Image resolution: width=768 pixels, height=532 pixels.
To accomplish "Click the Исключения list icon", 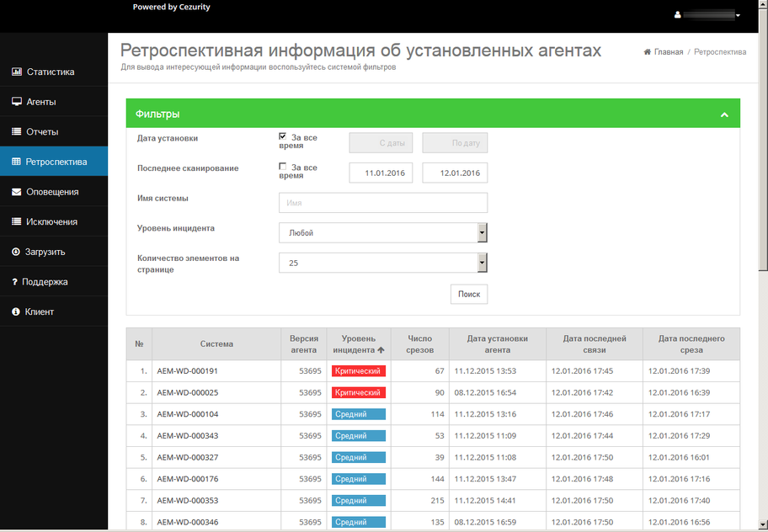I will pos(17,221).
